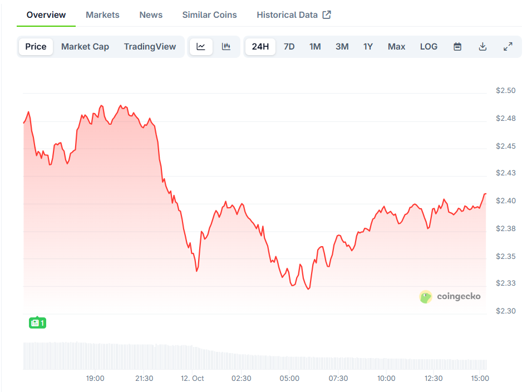Switch to line chart view icon
The image size is (532, 392).
pyautogui.click(x=201, y=47)
